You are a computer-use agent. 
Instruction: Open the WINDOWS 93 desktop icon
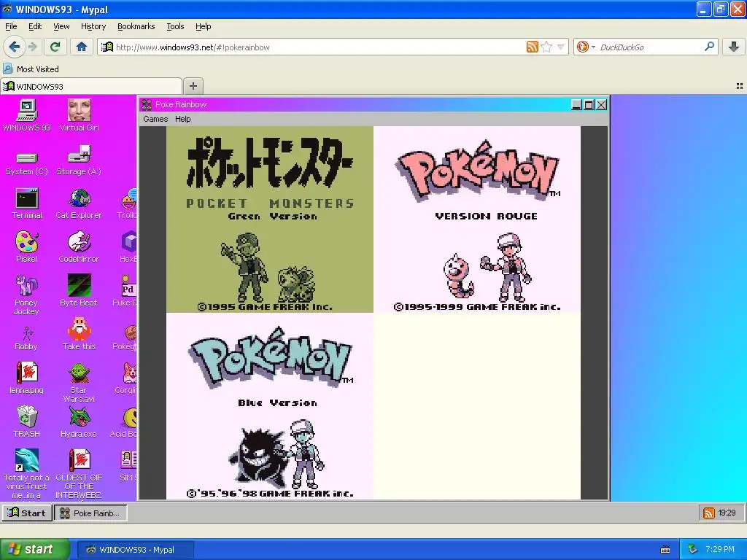(x=27, y=114)
